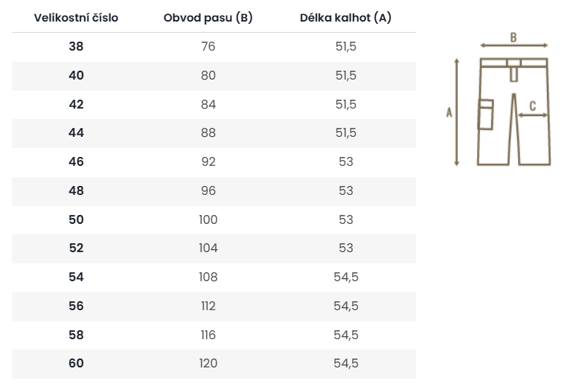
Task: Select size number 60 in the last row
Action: click(x=76, y=364)
